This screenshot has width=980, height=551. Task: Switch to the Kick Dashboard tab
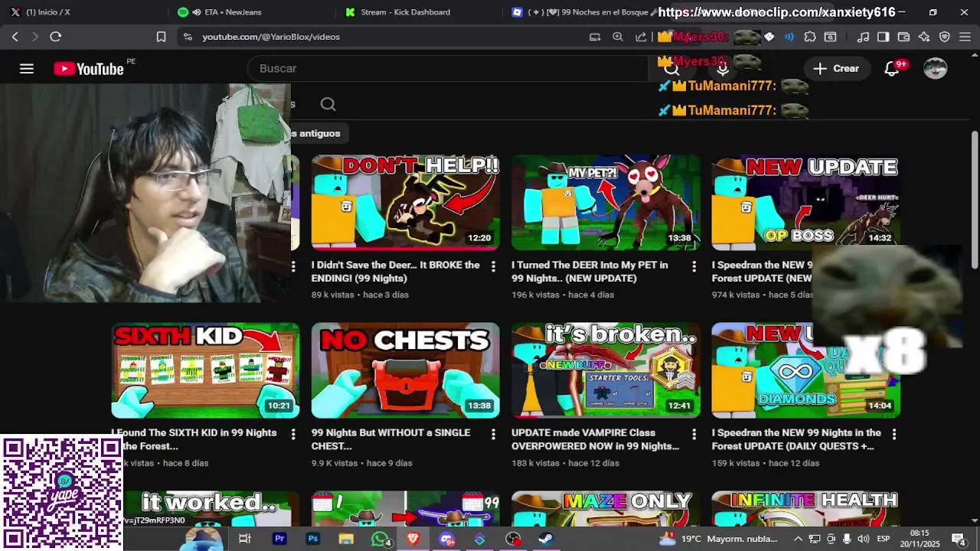point(405,12)
